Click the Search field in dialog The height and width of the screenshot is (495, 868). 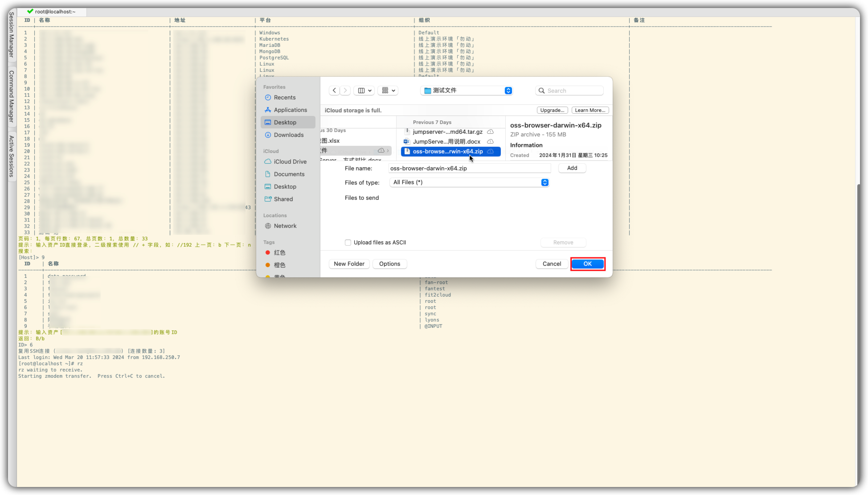569,91
